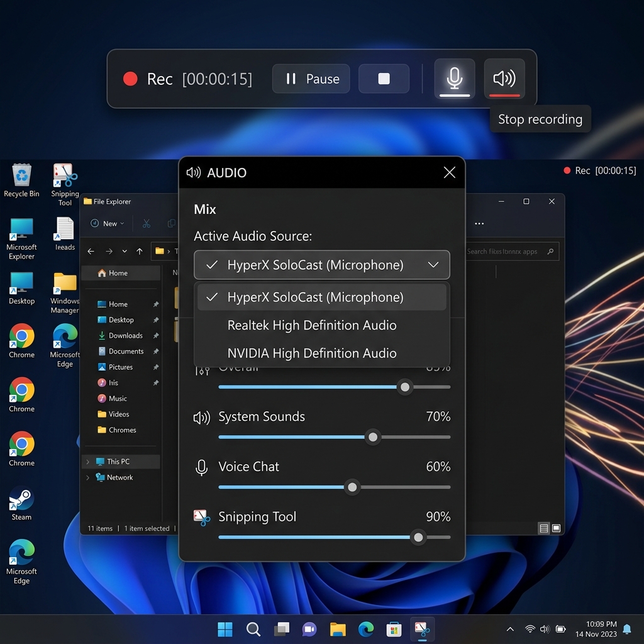Click the System Sounds slider handle
The width and height of the screenshot is (644, 644).
(x=373, y=437)
